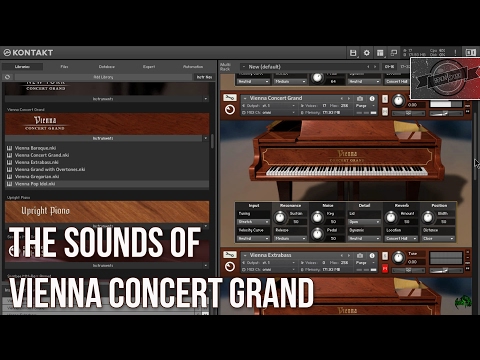
Task: Open Lid dropdown showing Open
Action: click(x=364, y=222)
